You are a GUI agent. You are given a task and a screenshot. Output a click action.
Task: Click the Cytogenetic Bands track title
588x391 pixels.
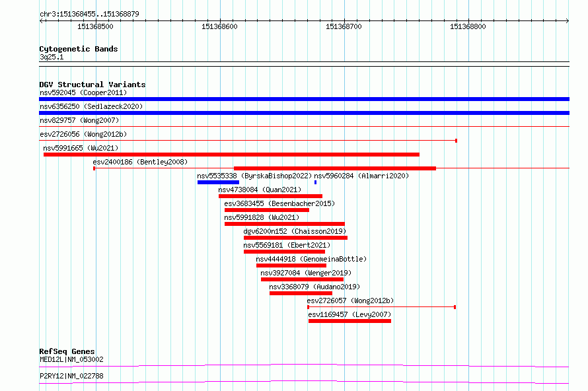point(79,49)
